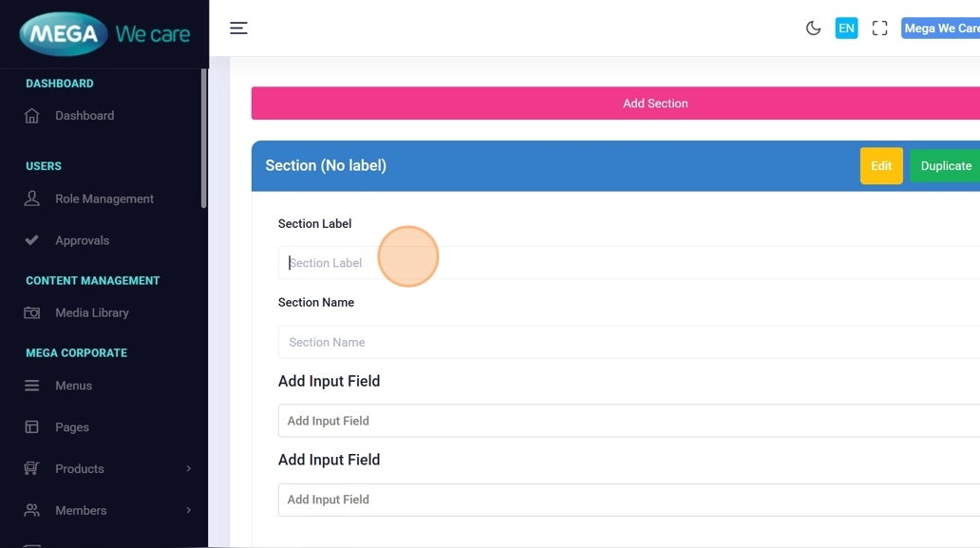Open the EN language selector

(846, 28)
